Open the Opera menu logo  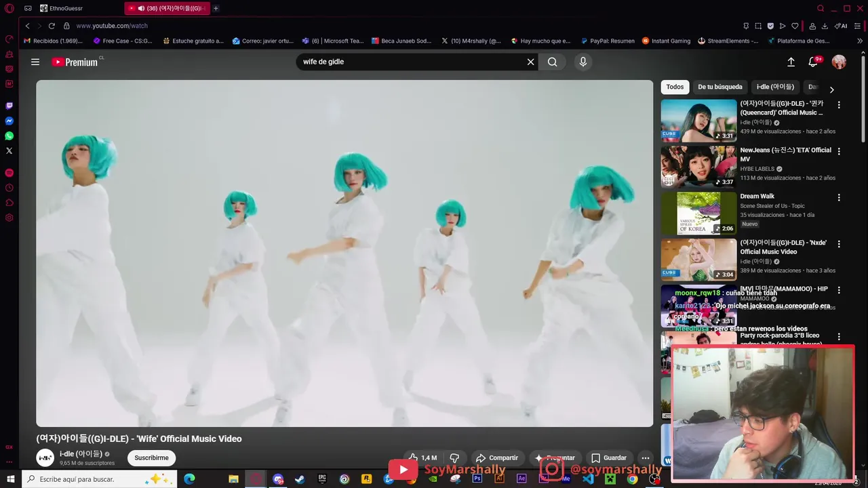pos(9,8)
